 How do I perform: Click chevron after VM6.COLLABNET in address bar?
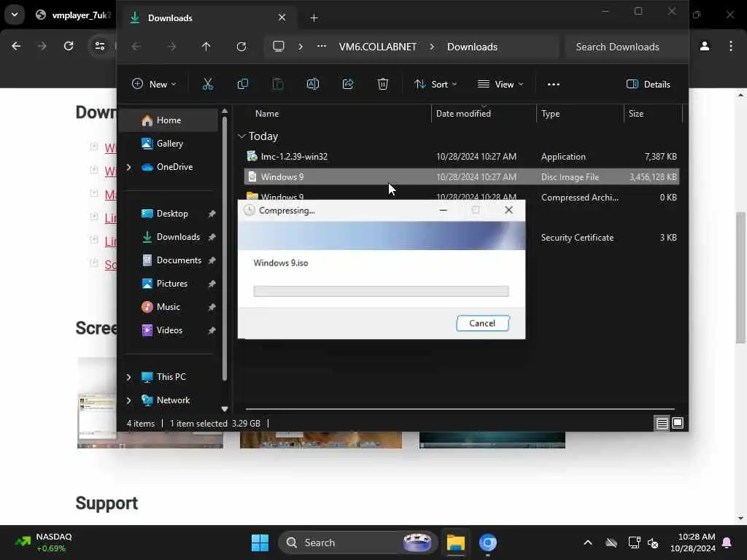coord(432,47)
